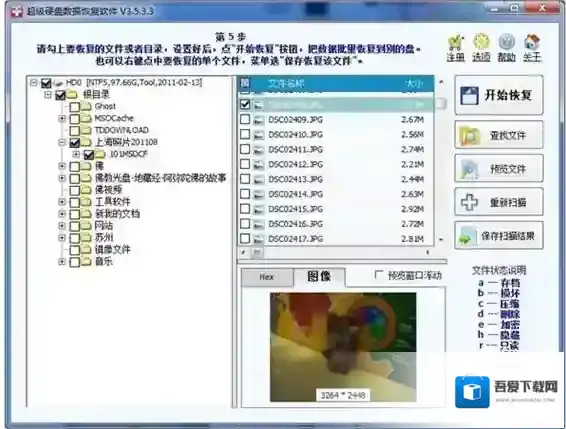The width and height of the screenshot is (566, 429).
Task: Check the DSC02409.JPG file checkbox
Action: [x=245, y=120]
